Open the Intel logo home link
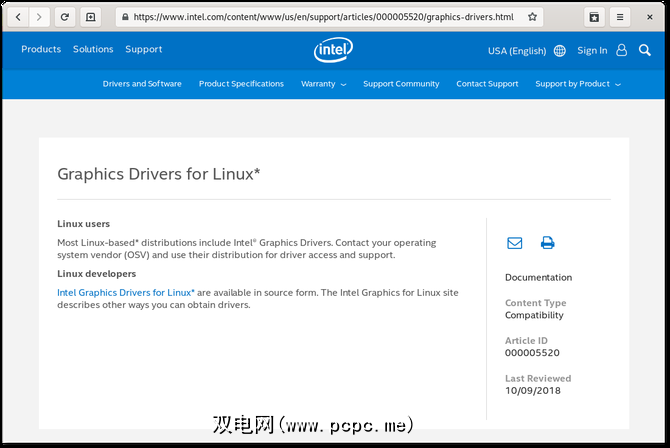Image resolution: width=670 pixels, height=448 pixels. click(333, 50)
